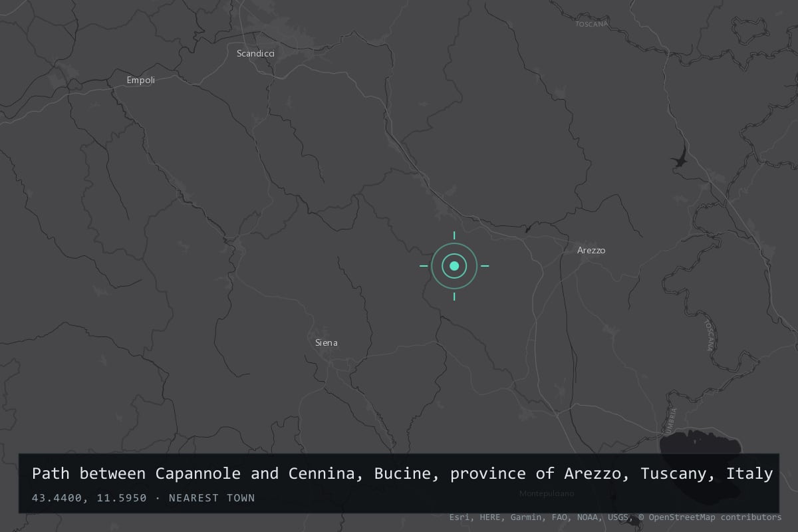This screenshot has width=798, height=532.
Task: Click the teal target marker on the map
Action: pyautogui.click(x=454, y=266)
